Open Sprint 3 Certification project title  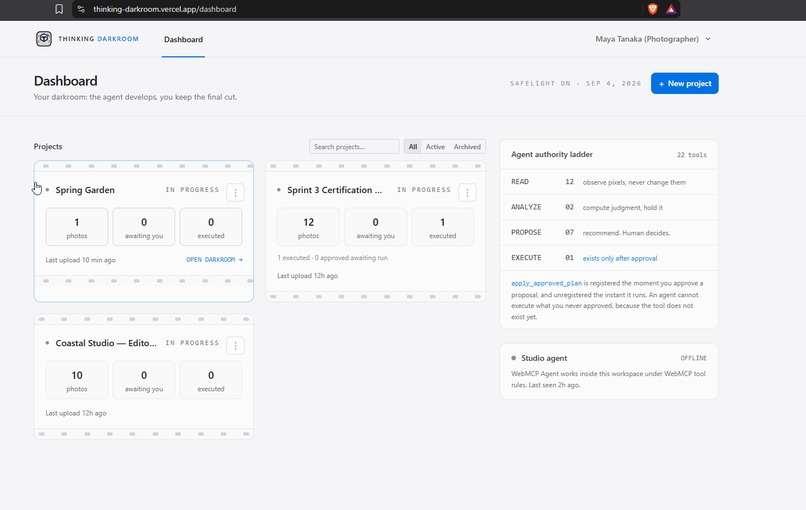[x=335, y=190]
